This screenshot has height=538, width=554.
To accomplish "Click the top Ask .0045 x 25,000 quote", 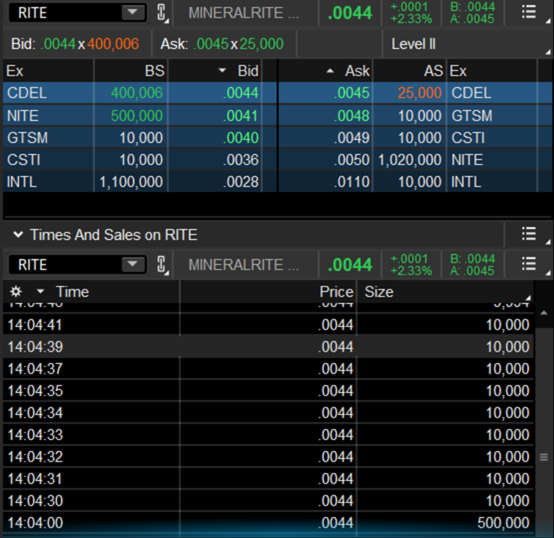I will (x=222, y=44).
